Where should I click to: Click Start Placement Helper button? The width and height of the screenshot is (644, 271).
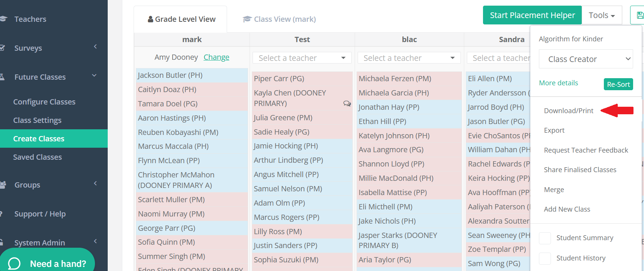tap(532, 15)
